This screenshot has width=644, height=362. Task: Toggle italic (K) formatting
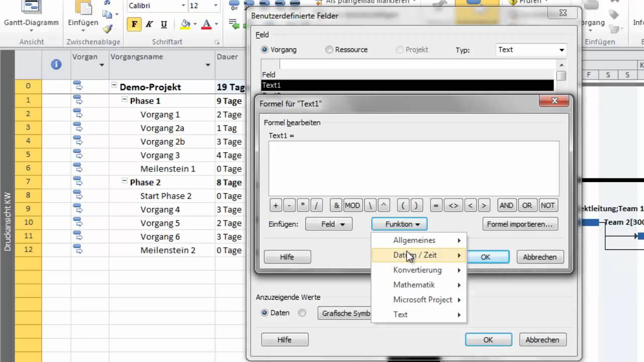(149, 24)
